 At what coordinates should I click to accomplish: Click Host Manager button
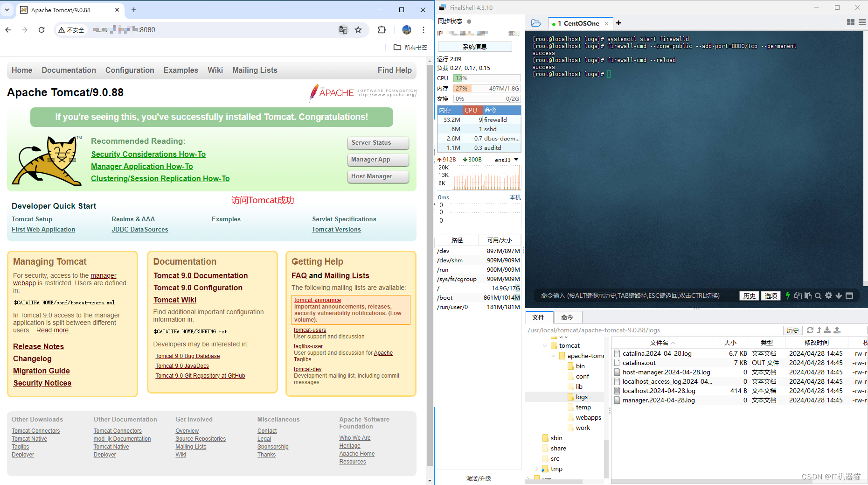[x=378, y=176]
